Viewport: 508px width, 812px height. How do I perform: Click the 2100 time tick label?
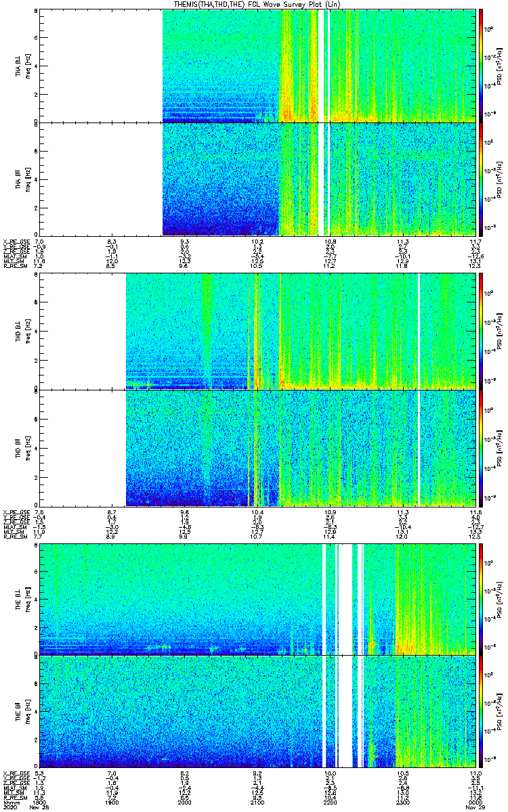click(x=257, y=802)
